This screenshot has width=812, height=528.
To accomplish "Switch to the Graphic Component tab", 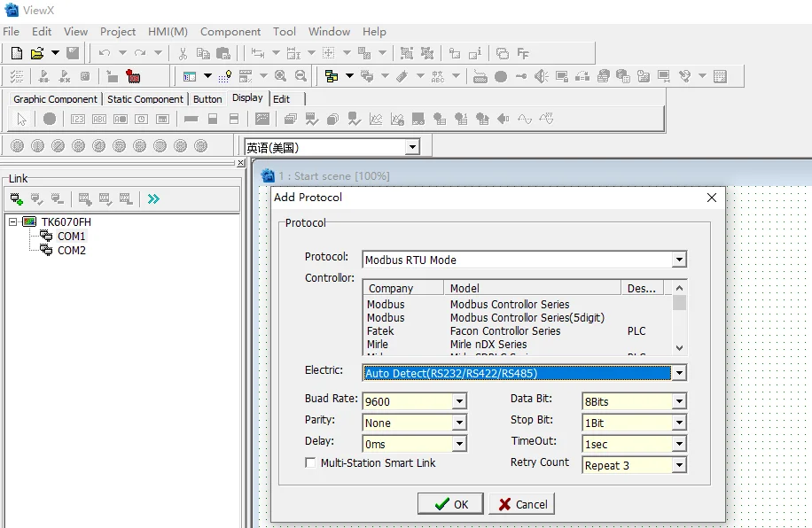I will click(x=55, y=99).
